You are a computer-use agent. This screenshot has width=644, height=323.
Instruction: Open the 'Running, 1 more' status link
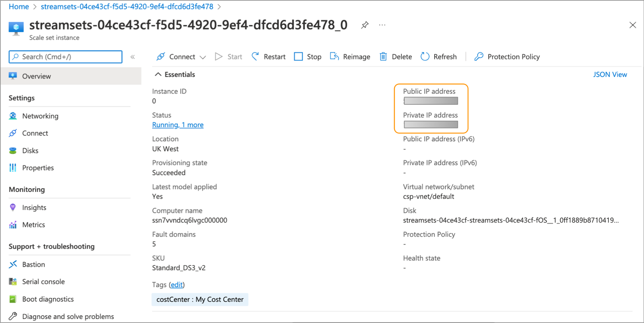click(x=178, y=125)
